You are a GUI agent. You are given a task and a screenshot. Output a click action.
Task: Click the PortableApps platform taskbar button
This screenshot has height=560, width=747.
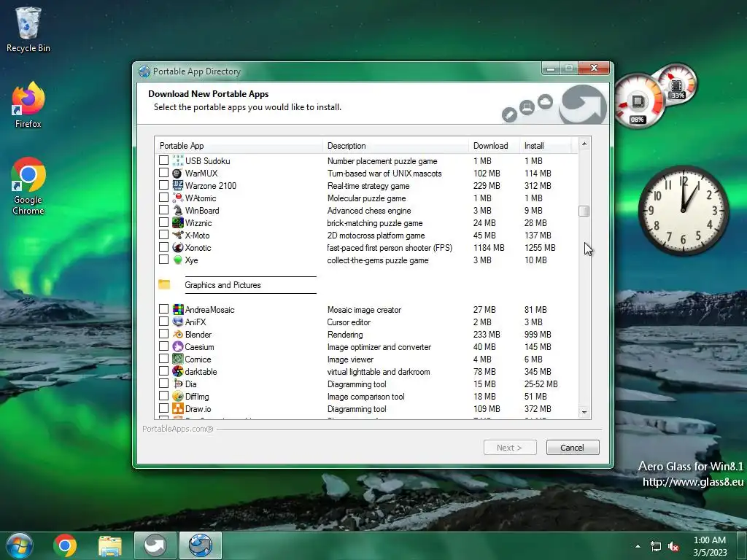pyautogui.click(x=155, y=545)
